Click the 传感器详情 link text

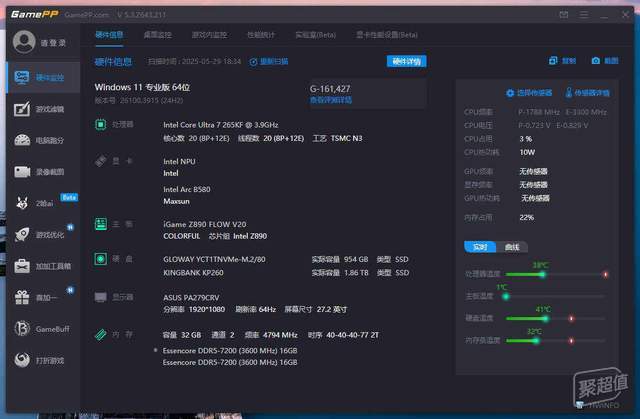[592, 93]
